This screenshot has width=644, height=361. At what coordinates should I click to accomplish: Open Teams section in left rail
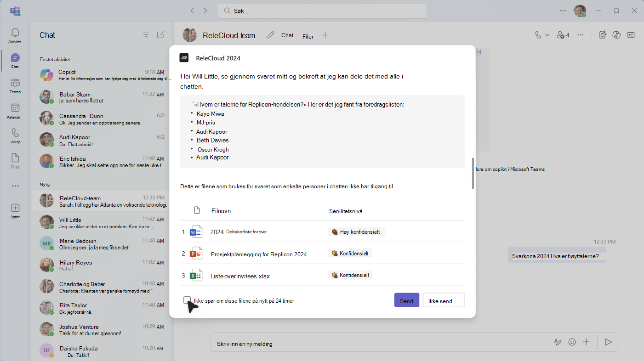click(15, 85)
